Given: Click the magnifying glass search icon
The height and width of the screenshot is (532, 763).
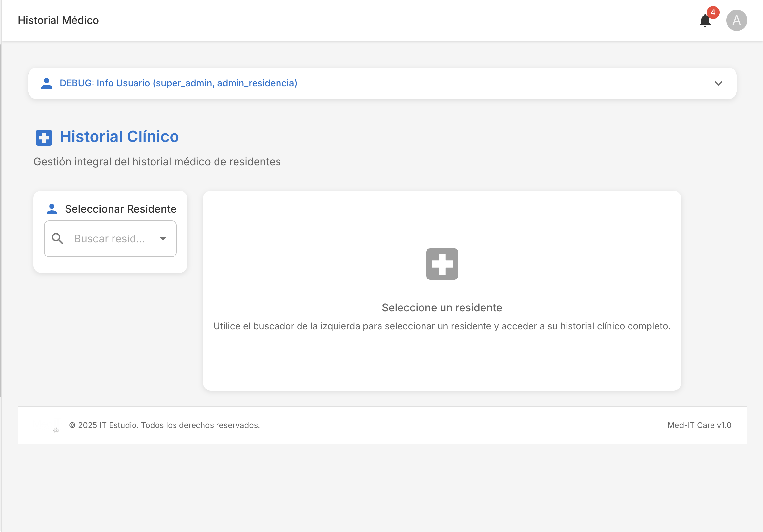Looking at the screenshot, I should pyautogui.click(x=57, y=238).
